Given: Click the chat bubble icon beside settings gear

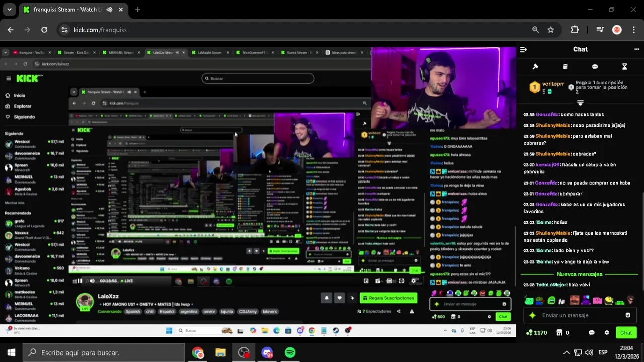Looking at the screenshot, I should [592, 333].
